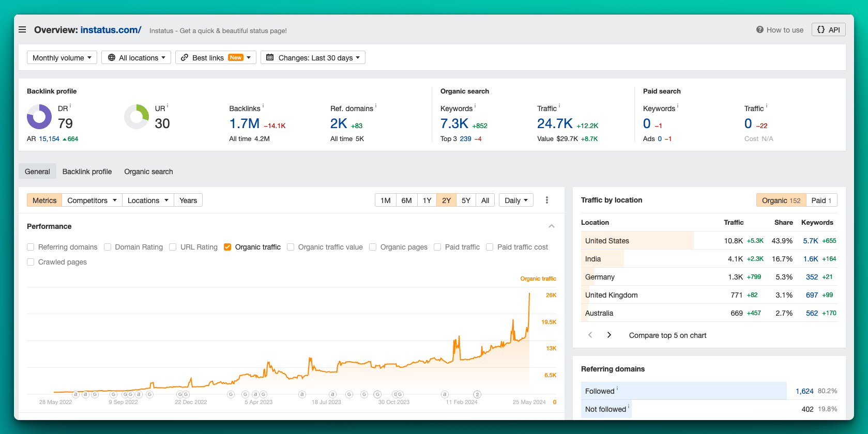Click the UR info icon
The width and height of the screenshot is (868, 434).
(x=167, y=106)
